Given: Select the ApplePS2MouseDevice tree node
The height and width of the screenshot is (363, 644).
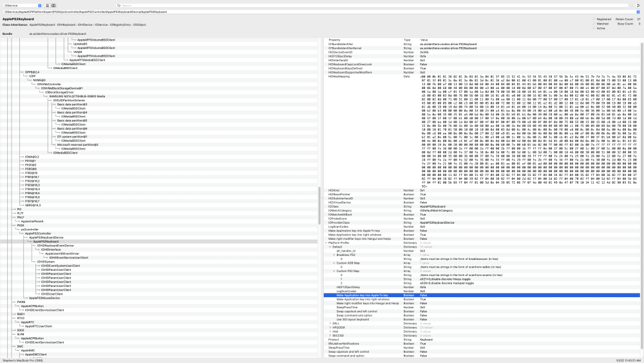Looking at the screenshot, I should point(44,298).
